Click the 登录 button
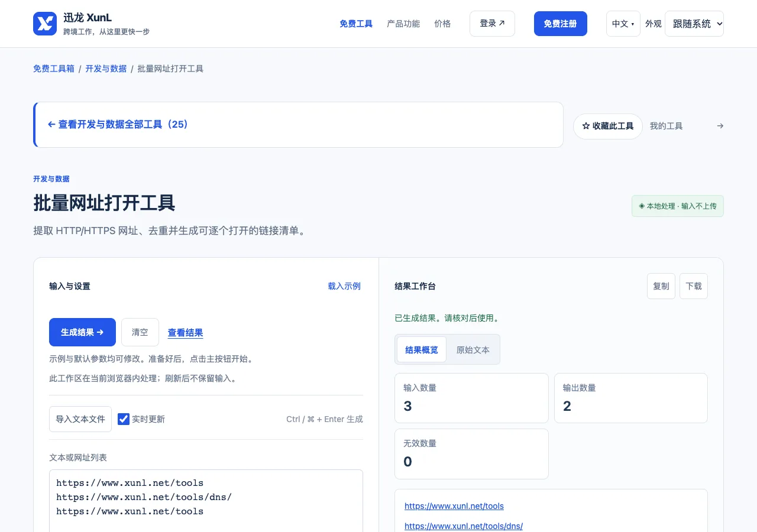 point(492,24)
